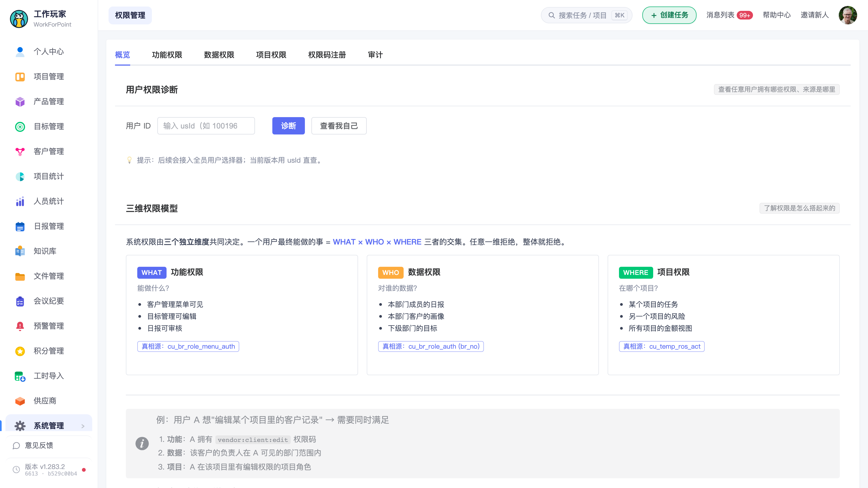Click the 真相源：cu_br_role_menu_auth tag
Image resolution: width=868 pixels, height=488 pixels.
tap(188, 346)
